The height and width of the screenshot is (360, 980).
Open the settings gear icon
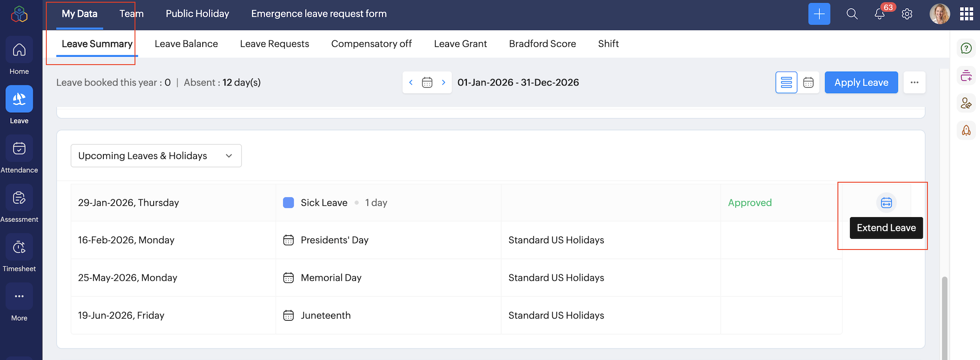tap(907, 14)
